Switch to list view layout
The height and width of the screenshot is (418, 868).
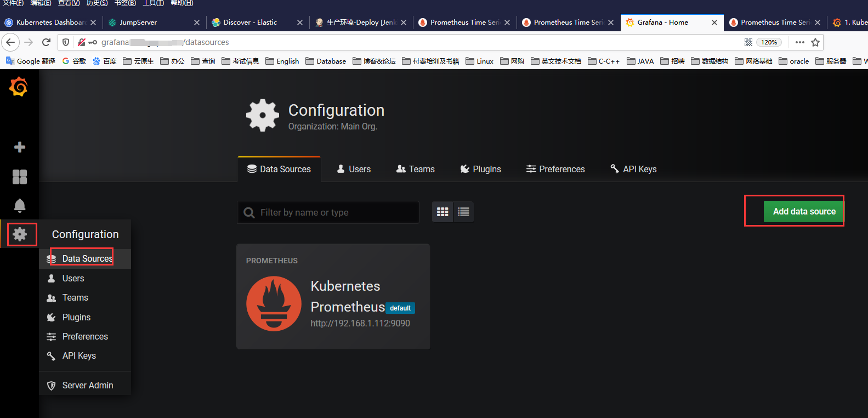[x=463, y=212]
